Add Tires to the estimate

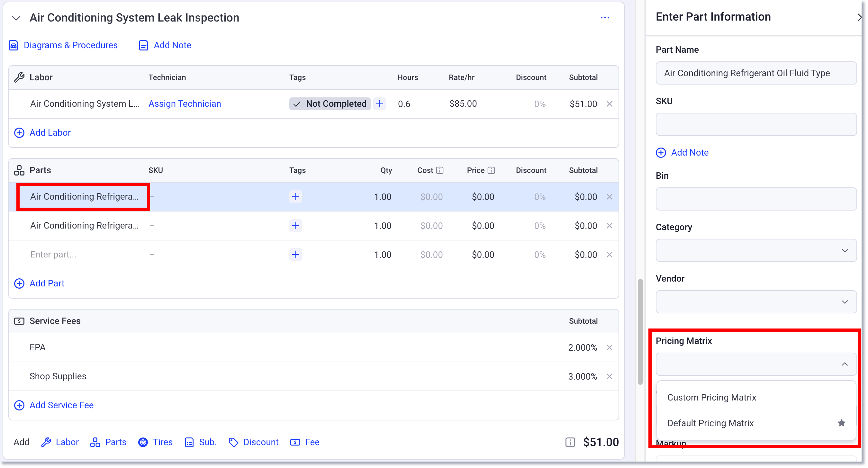point(155,442)
